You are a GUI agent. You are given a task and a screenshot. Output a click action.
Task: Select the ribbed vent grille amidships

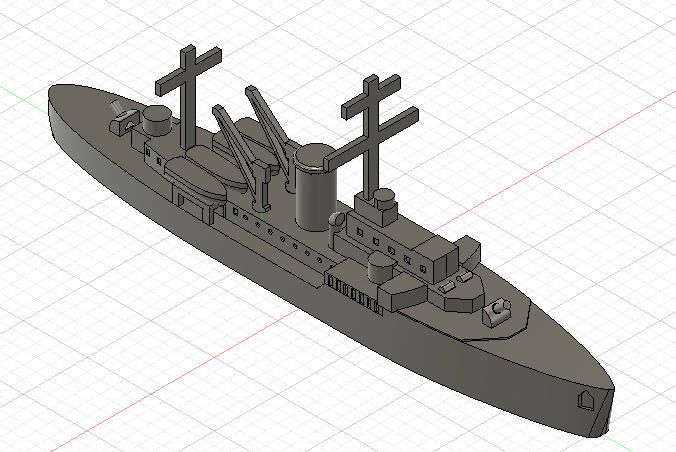[354, 294]
